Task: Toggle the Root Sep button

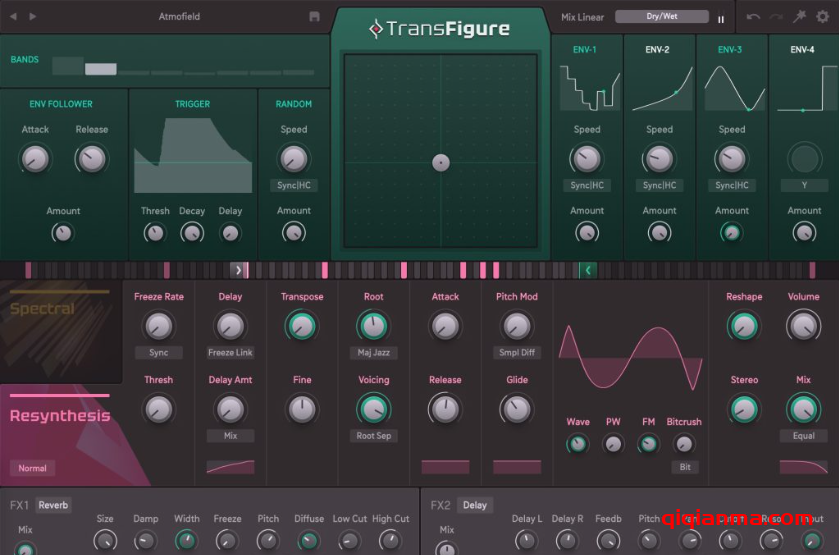Action: (373, 436)
